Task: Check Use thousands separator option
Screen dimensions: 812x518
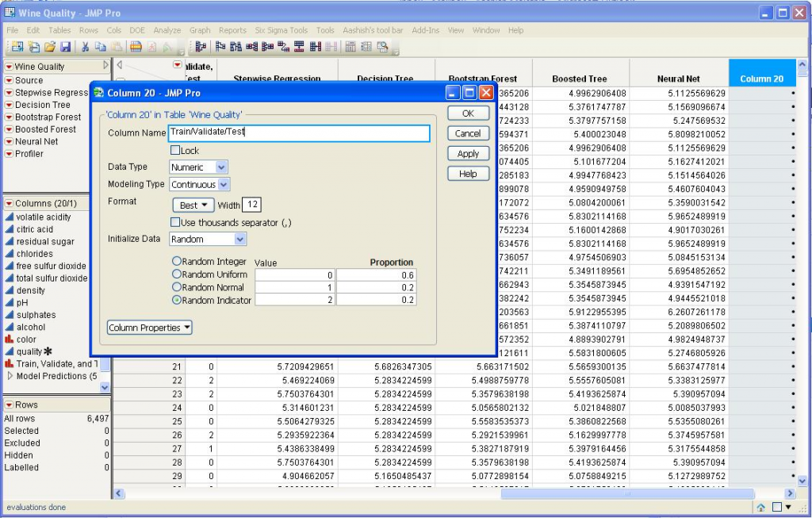Action: tap(175, 223)
